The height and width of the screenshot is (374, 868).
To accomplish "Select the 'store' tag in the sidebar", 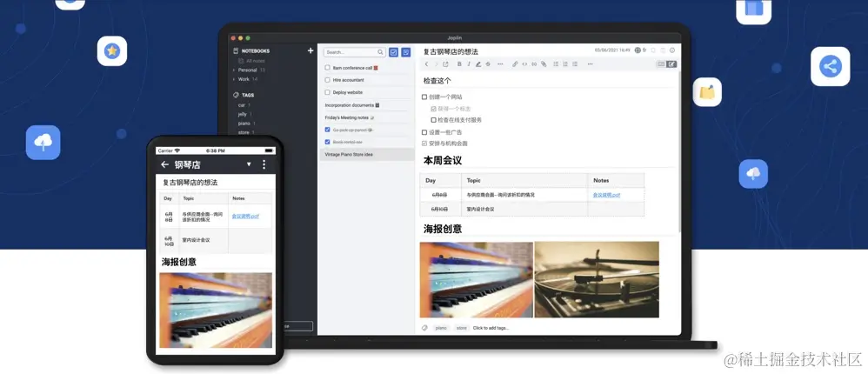I will point(244,132).
